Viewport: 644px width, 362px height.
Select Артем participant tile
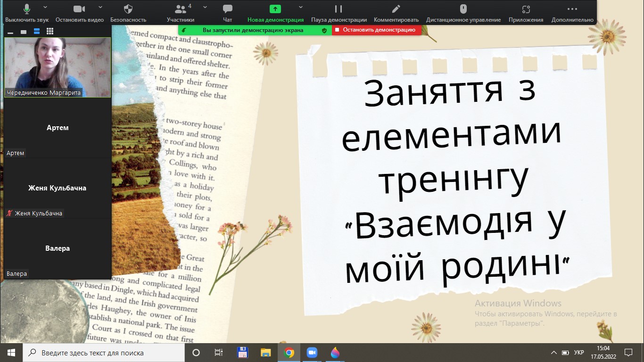coord(58,128)
